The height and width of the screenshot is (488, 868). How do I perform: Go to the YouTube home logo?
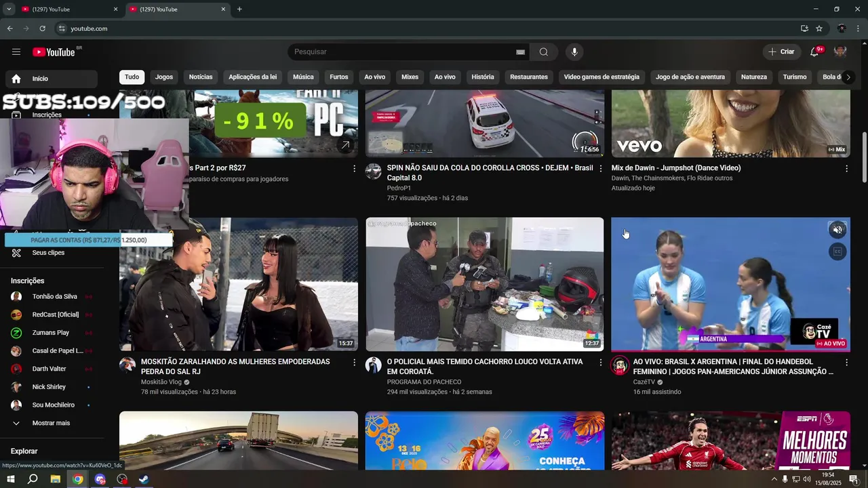pyautogui.click(x=54, y=52)
